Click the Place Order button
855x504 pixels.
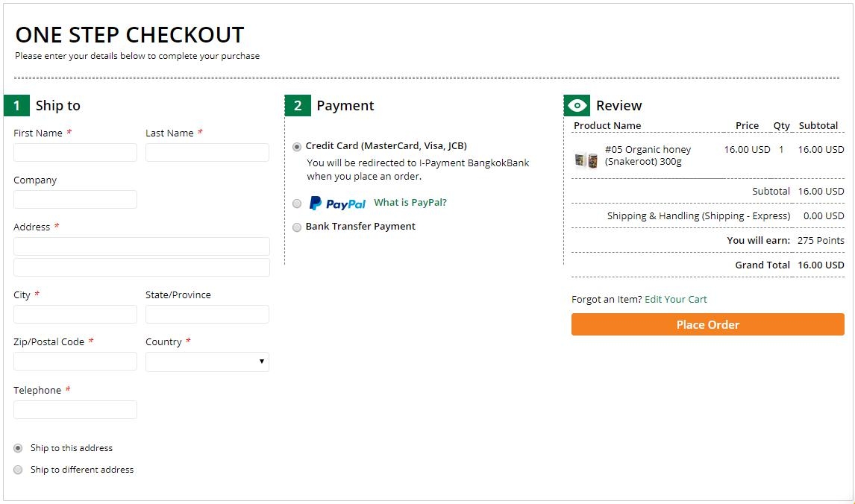tap(708, 324)
